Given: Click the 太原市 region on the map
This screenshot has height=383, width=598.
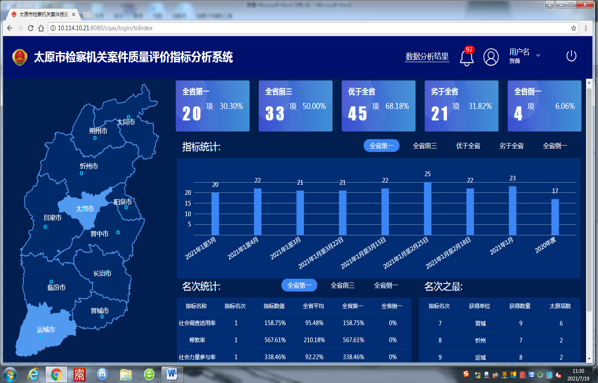Looking at the screenshot, I should tap(86, 208).
